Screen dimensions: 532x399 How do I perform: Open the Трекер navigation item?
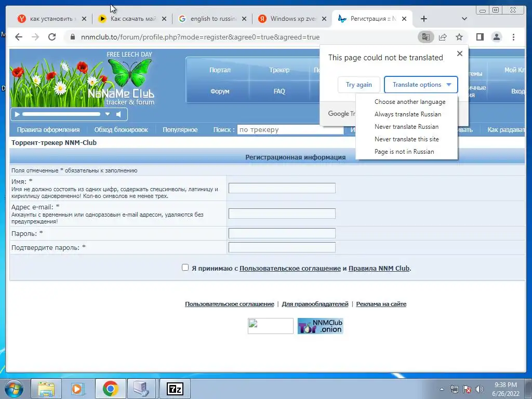pyautogui.click(x=279, y=70)
